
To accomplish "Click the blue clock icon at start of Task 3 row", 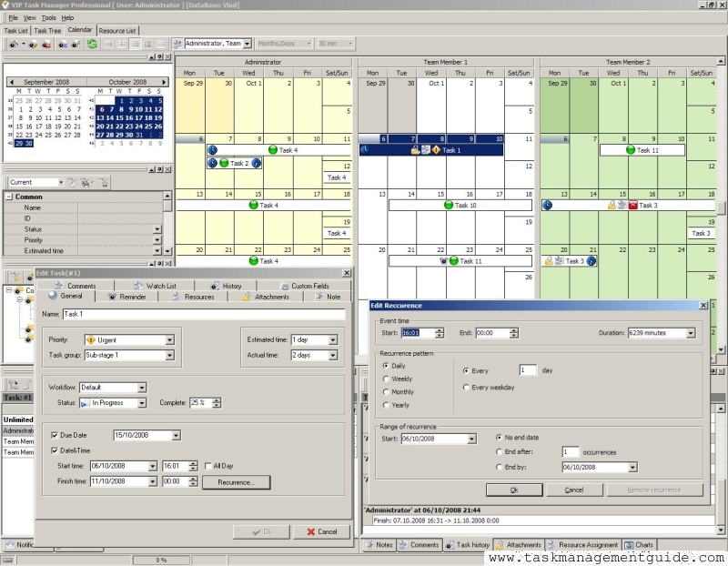I will pos(548,206).
